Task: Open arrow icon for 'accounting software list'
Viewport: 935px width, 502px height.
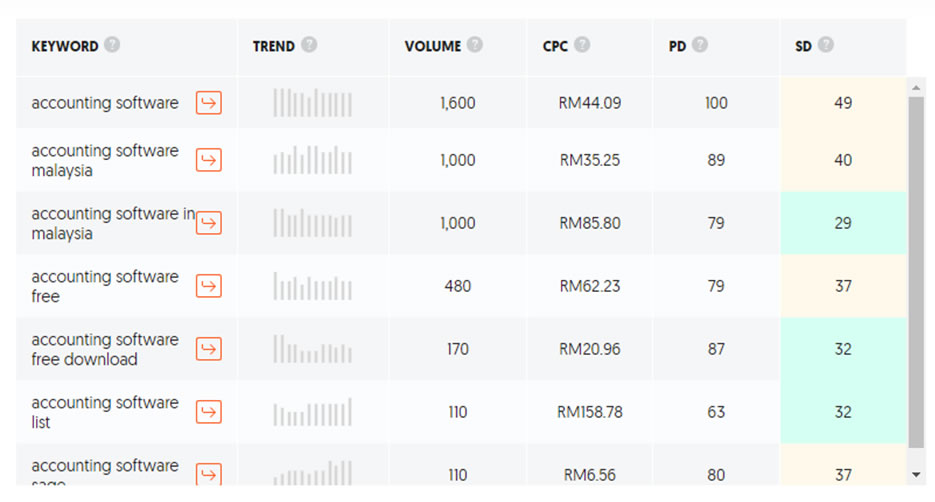Action: pos(208,412)
